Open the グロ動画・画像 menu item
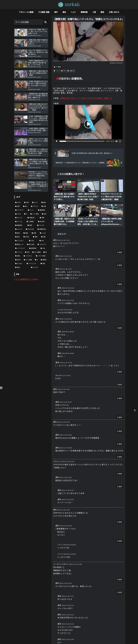 point(44,12)
